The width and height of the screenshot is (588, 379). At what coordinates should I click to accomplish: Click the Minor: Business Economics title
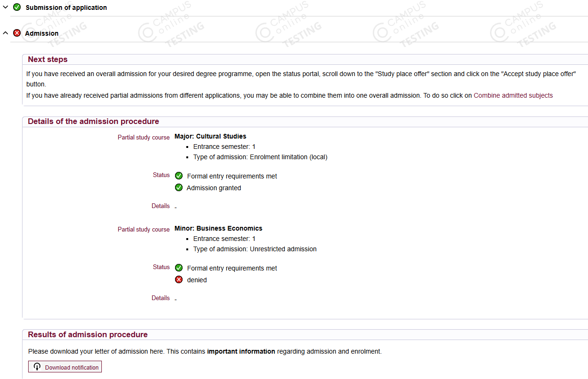[219, 228]
